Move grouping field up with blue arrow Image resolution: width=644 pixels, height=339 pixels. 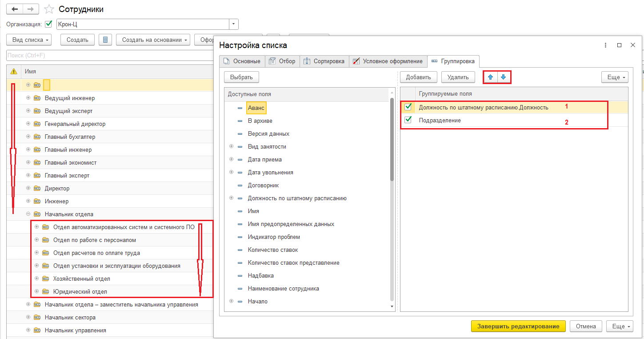tap(490, 77)
